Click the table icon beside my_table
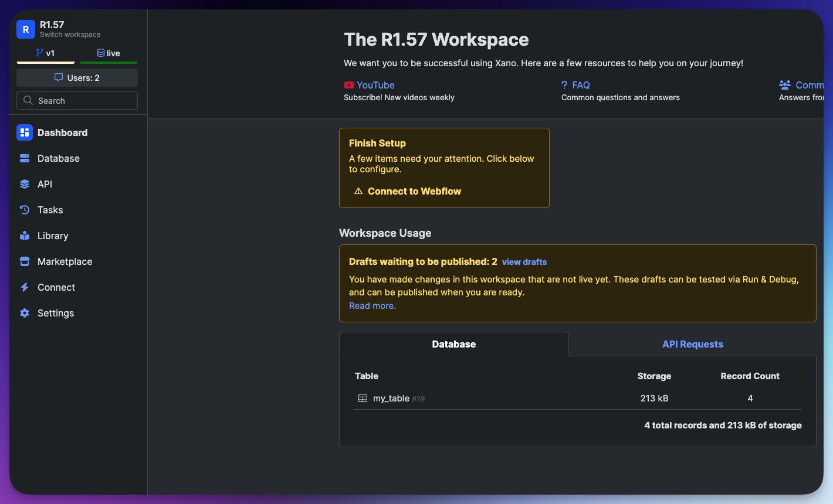833x504 pixels. point(363,399)
